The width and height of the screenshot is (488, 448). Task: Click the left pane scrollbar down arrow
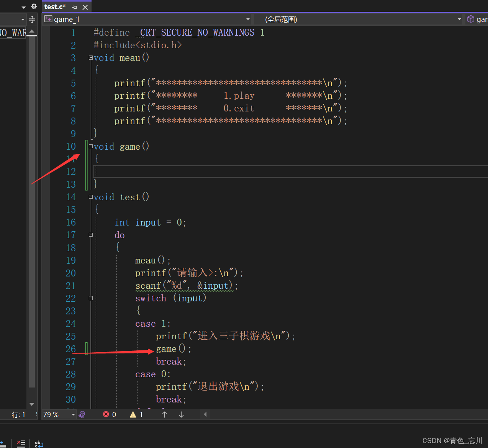pos(32,404)
